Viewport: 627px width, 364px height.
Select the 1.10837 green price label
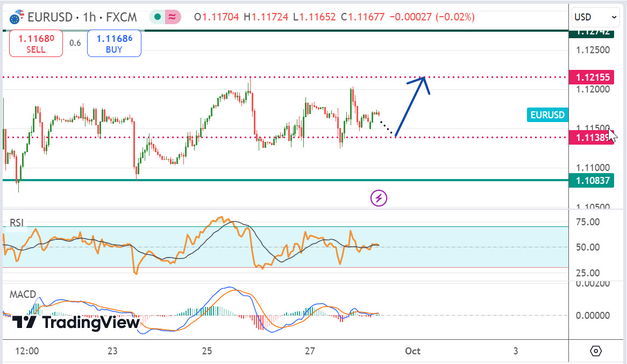coord(593,181)
